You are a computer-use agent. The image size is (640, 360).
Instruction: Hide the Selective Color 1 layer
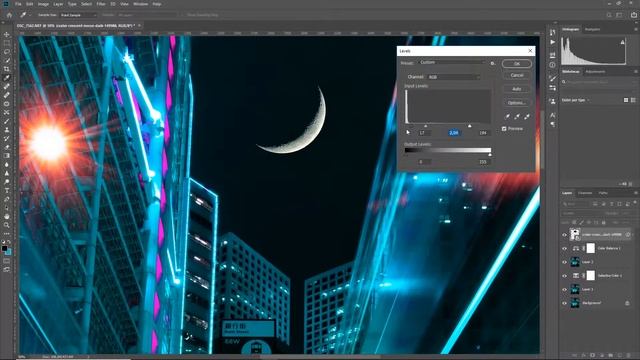(564, 276)
